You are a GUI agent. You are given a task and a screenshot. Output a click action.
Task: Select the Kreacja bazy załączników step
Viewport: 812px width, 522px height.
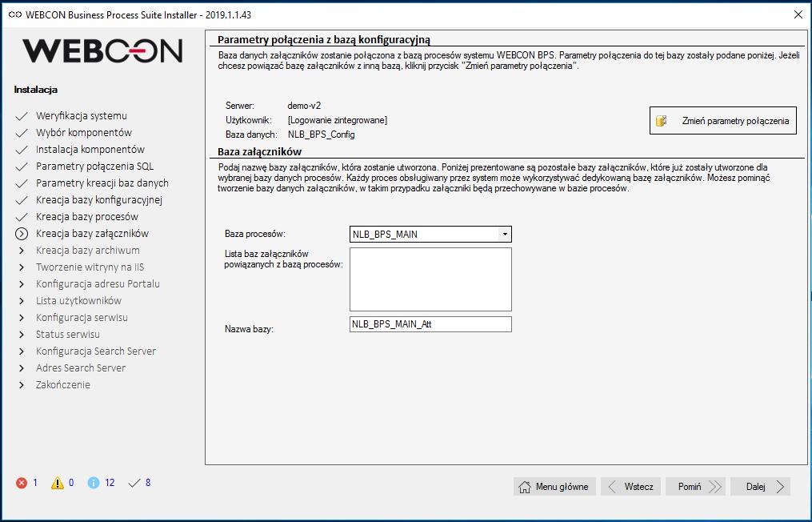(92, 233)
